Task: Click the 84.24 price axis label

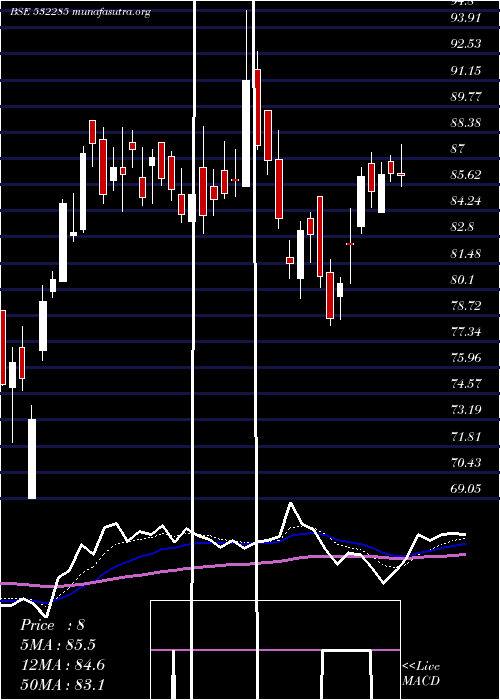Action: pyautogui.click(x=466, y=201)
